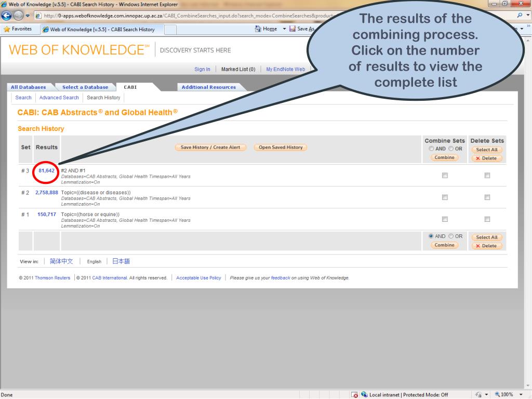
Task: Click the Local intranet zone globe icon
Action: point(364,394)
